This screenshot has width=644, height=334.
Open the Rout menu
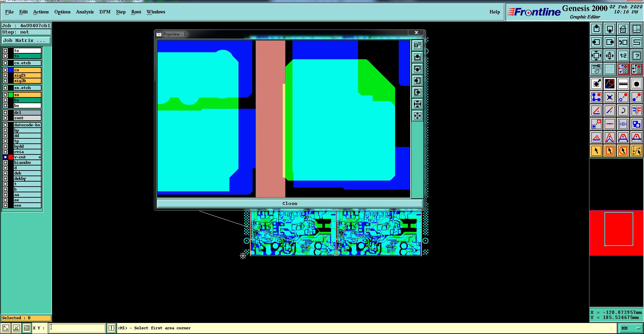[x=136, y=12]
